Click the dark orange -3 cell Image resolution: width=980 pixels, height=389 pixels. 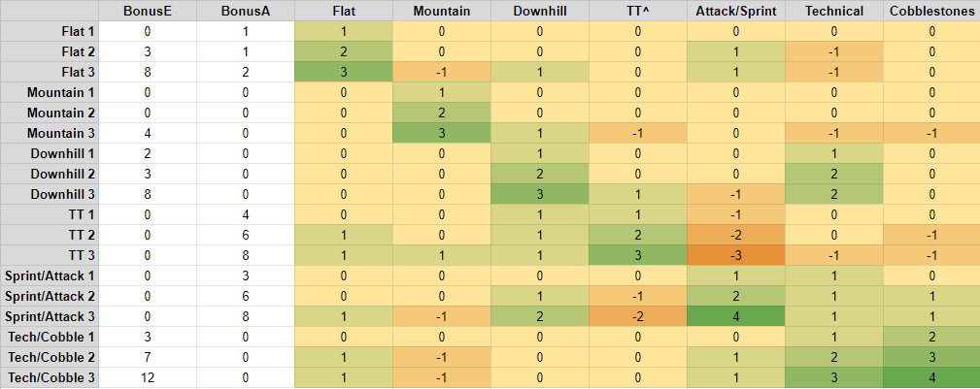[x=736, y=255]
